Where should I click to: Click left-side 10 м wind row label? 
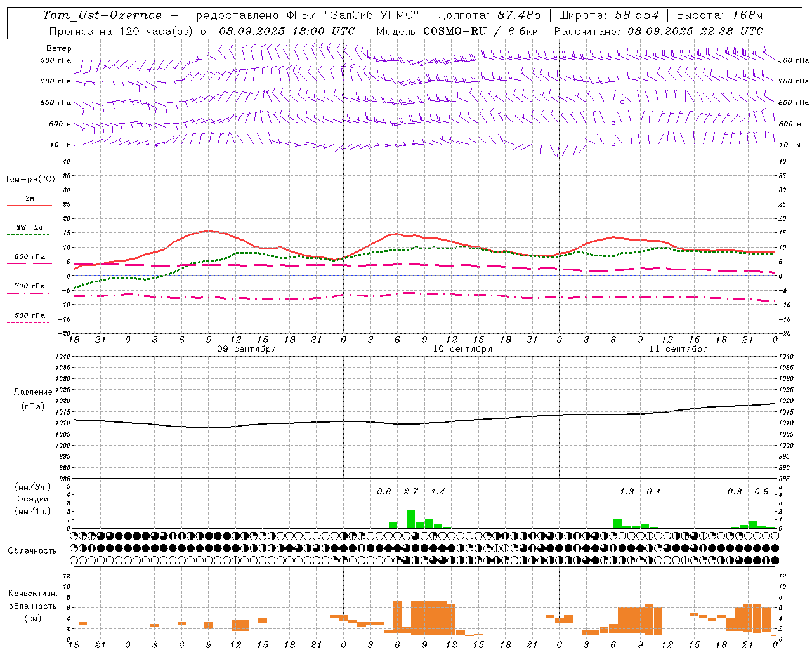coord(61,145)
